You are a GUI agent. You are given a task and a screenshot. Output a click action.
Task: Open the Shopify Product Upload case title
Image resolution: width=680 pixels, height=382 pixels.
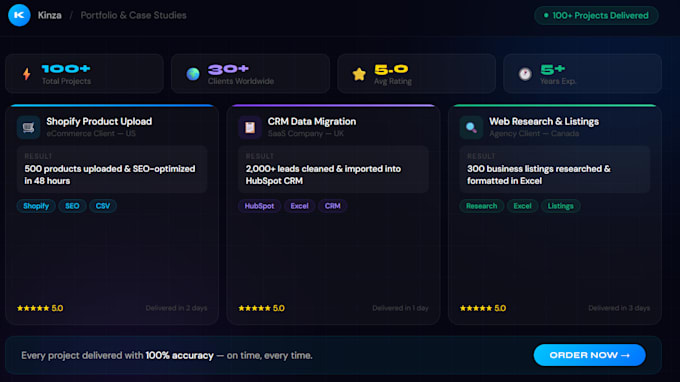[99, 121]
